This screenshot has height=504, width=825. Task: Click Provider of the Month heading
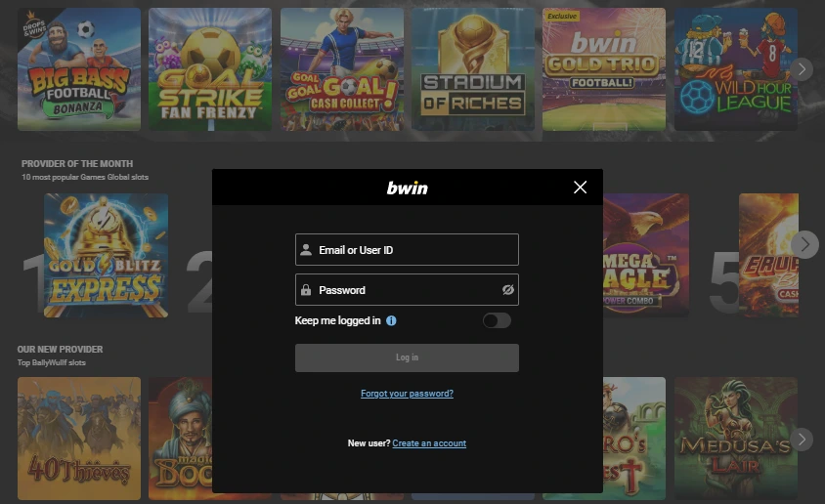click(x=77, y=163)
